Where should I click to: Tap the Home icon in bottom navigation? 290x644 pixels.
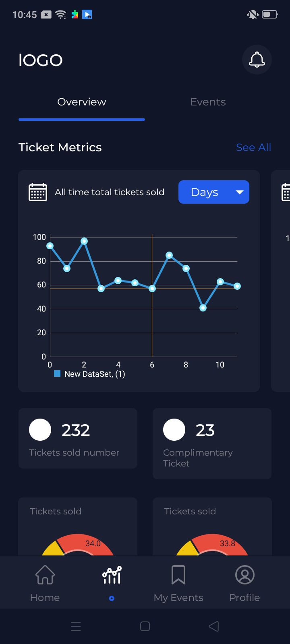(x=45, y=575)
